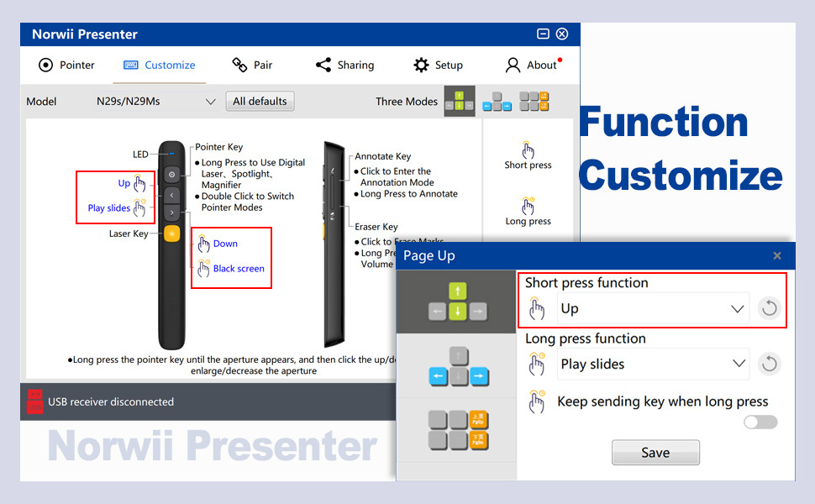
Task: Choose blue arrow key layout in Page Up dialog
Action: [457, 366]
